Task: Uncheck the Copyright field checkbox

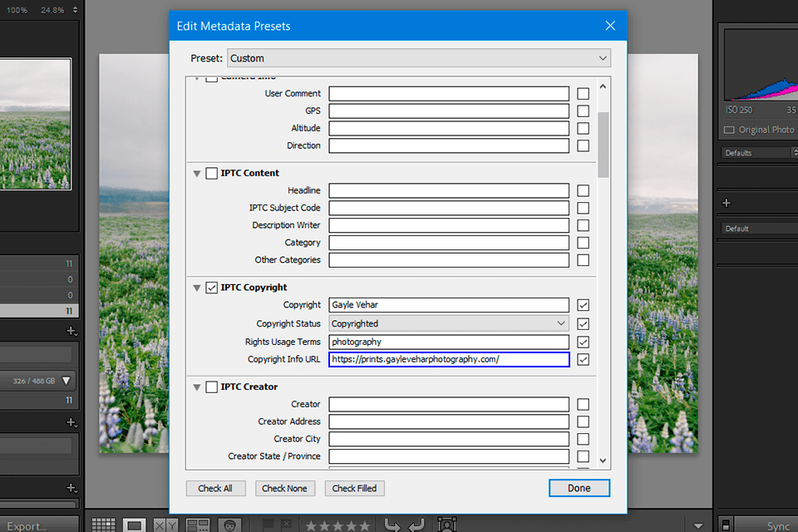Action: click(584, 305)
